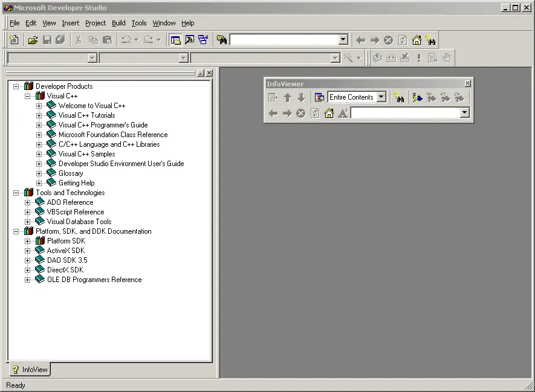Click InfoViewer Define Subset icon
This screenshot has width=535, height=392.
[319, 97]
